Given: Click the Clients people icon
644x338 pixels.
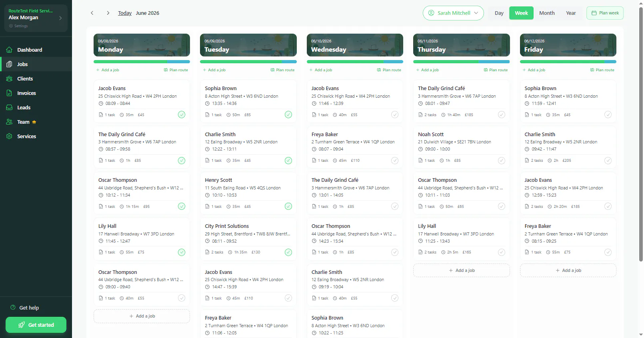Looking at the screenshot, I should pyautogui.click(x=9, y=79).
